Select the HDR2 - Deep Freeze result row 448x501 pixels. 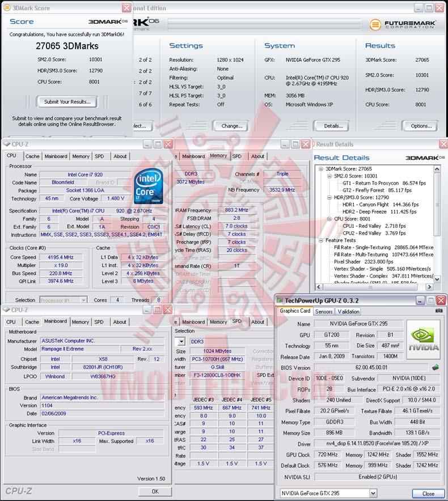click(379, 211)
